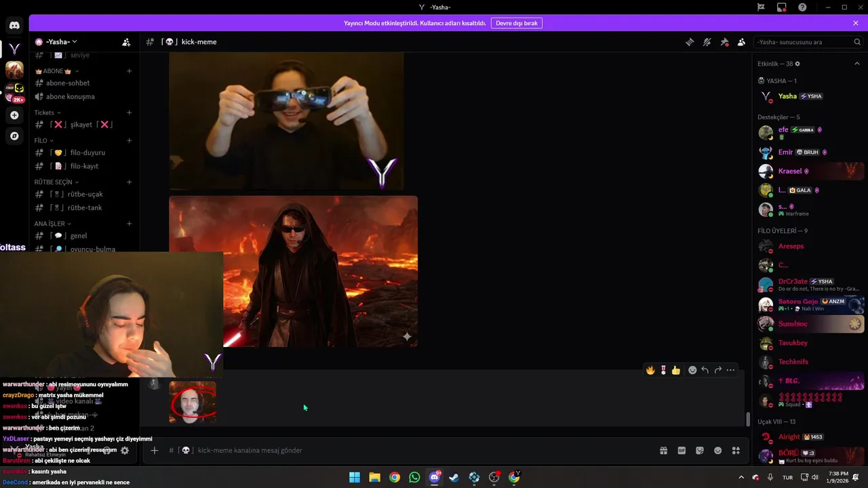Open the GIF picker
This screenshot has width=868, height=488.
point(682,451)
